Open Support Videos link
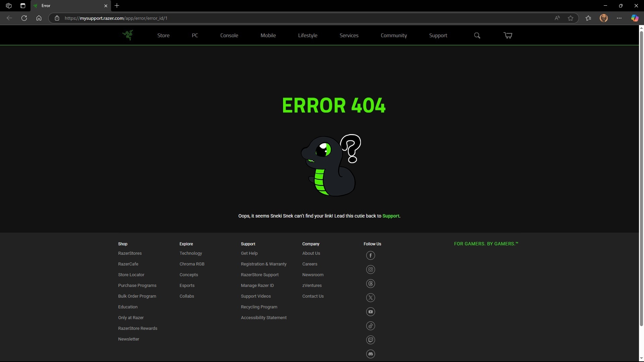Screen dimensions: 644x362 pos(256,296)
